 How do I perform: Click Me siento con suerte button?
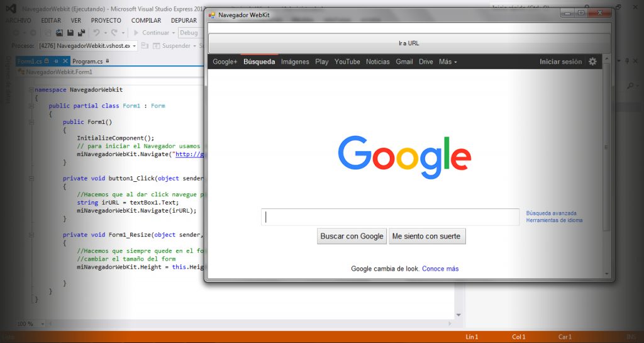pyautogui.click(x=427, y=236)
